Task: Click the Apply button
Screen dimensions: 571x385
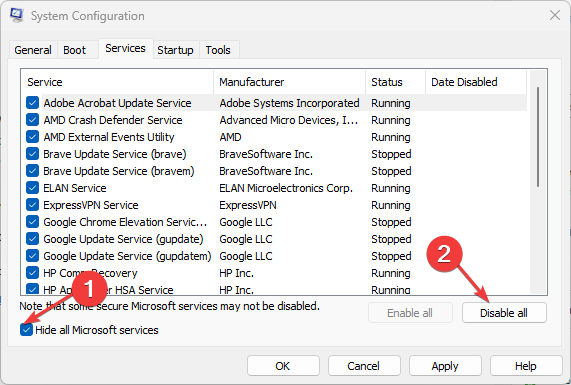Action: pyautogui.click(x=445, y=366)
